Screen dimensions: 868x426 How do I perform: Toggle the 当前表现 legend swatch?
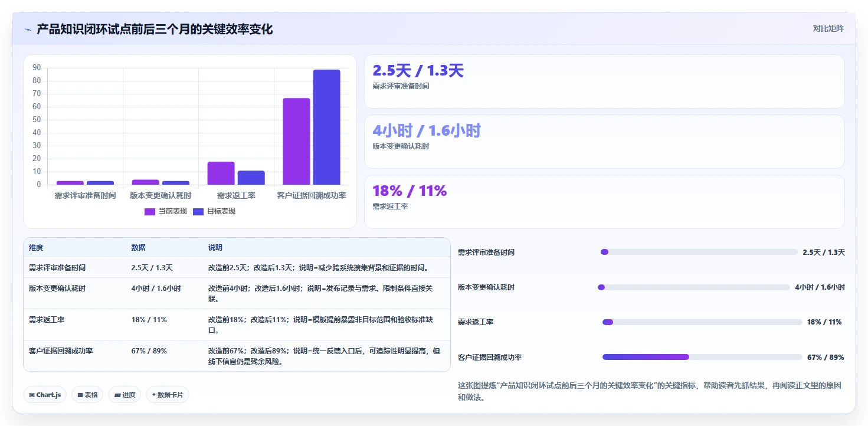point(150,211)
